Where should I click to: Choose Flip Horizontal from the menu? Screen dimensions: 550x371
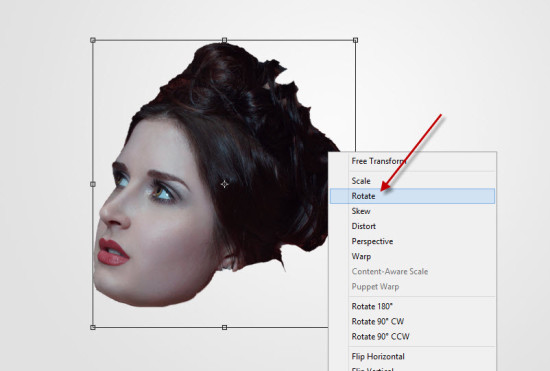click(x=412, y=357)
